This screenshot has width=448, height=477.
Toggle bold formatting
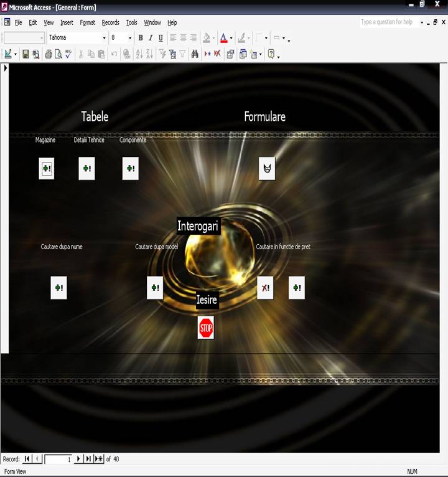click(x=141, y=38)
